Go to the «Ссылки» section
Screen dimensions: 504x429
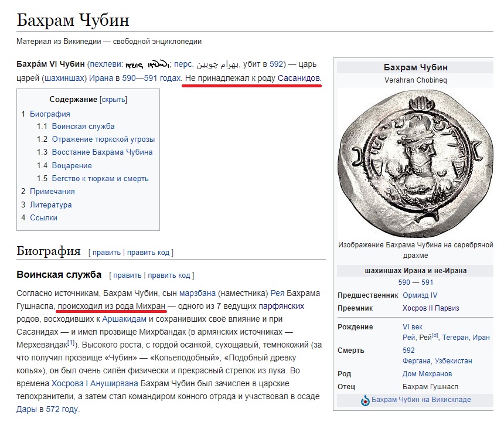click(43, 218)
